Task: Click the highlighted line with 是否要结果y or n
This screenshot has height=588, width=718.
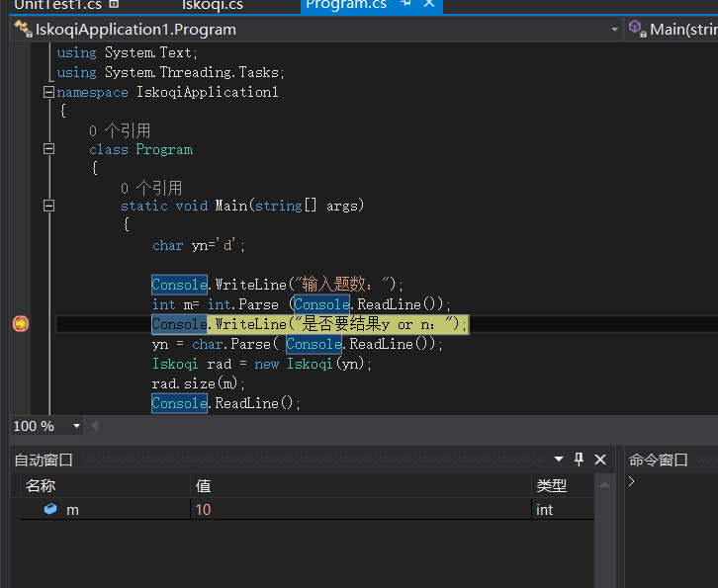Action: click(310, 324)
